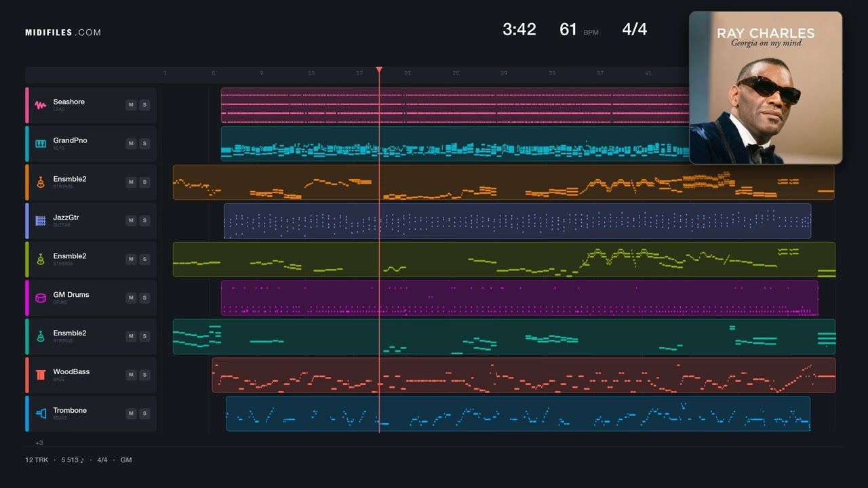Click the WoodBass instrument icon

[41, 375]
